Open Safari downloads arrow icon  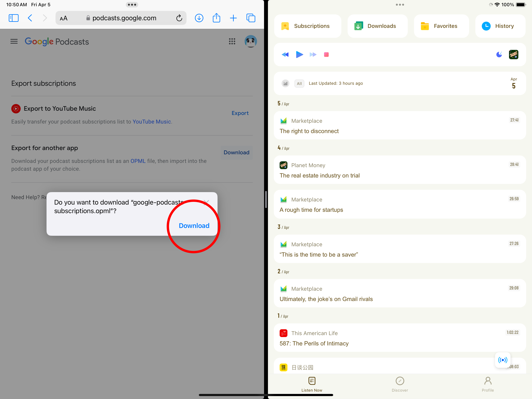coord(199,18)
